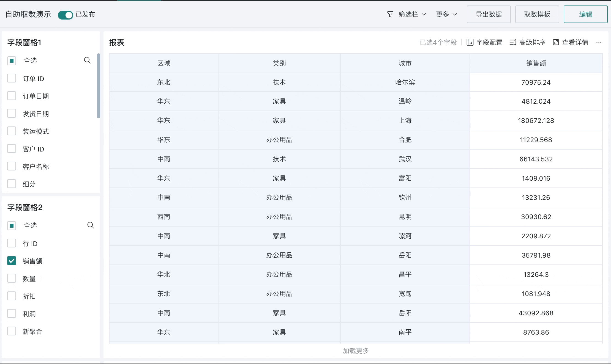Select the 8763.86 sales cell
Viewport: 611px width, 364px height.
click(x=536, y=332)
